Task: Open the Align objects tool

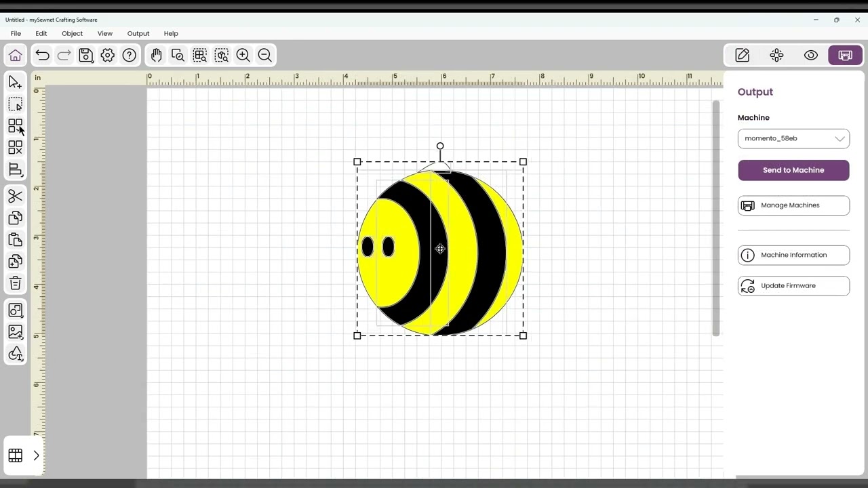Action: coord(15,169)
